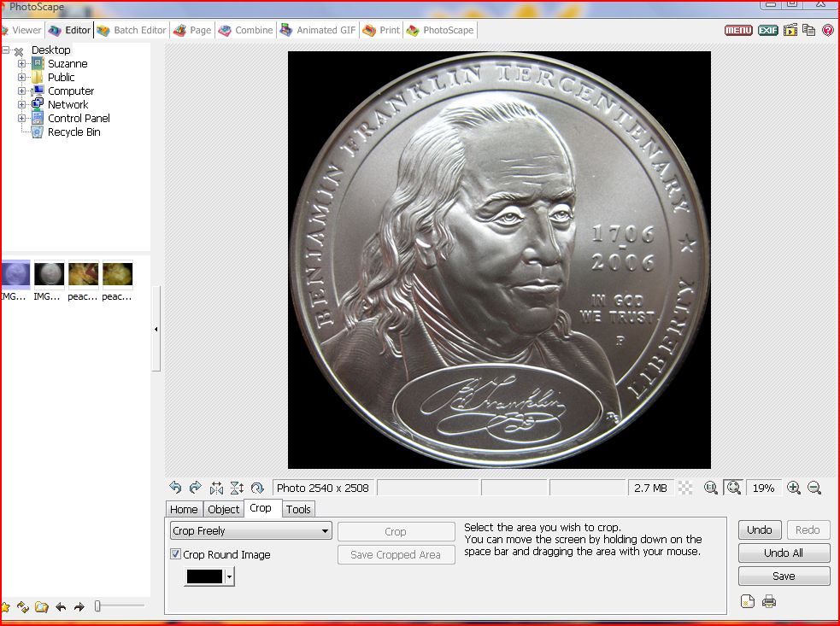Click the rotate counter-clockwise icon below the photo
Screen dimensions: 840x626
(x=175, y=488)
